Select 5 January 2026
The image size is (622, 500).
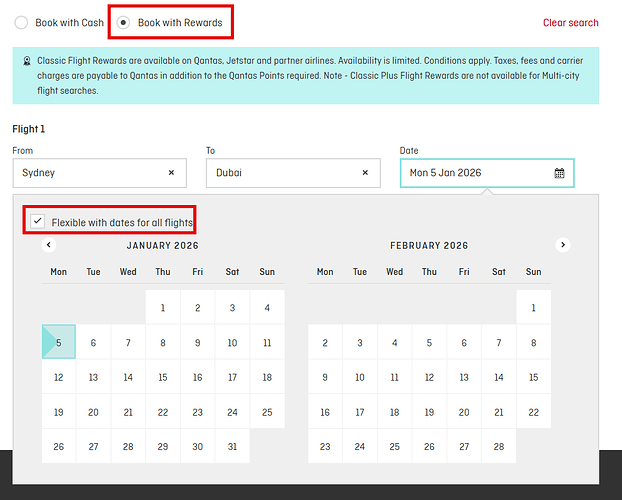point(59,342)
